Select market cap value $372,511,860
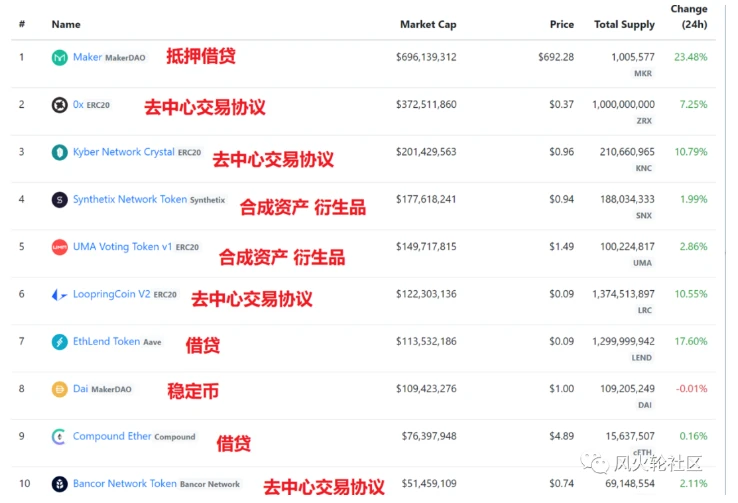738x503 pixels. tap(426, 104)
